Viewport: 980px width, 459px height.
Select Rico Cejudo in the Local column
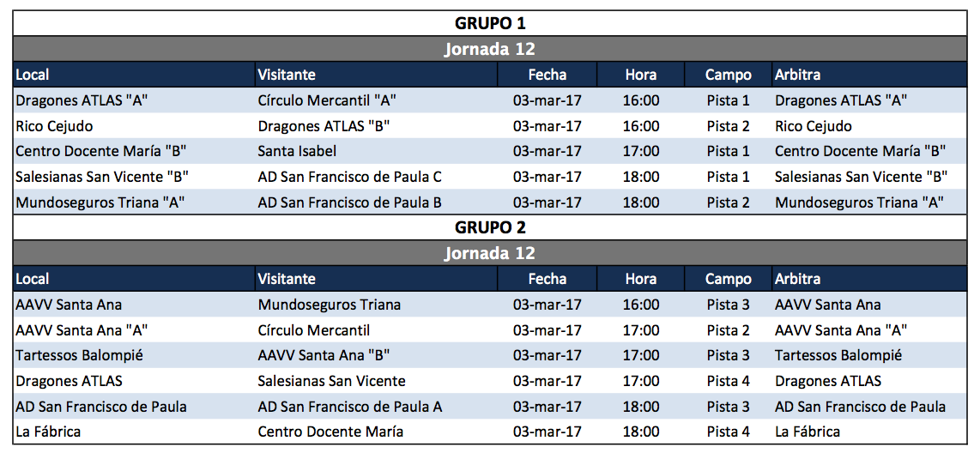[x=53, y=126]
